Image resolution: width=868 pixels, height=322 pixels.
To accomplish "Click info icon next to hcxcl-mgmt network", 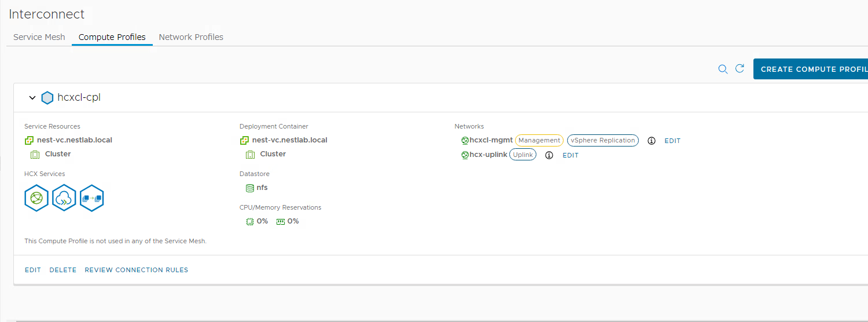I will [x=652, y=141].
